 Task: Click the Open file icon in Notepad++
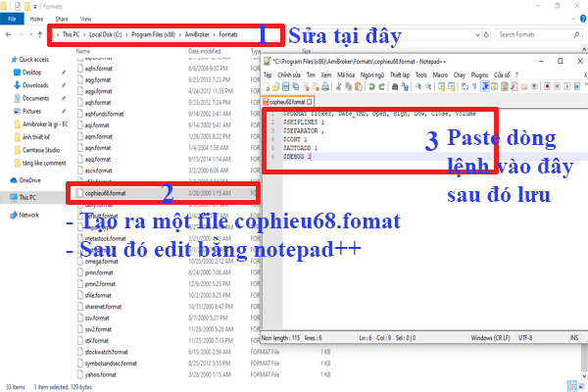coord(275,86)
